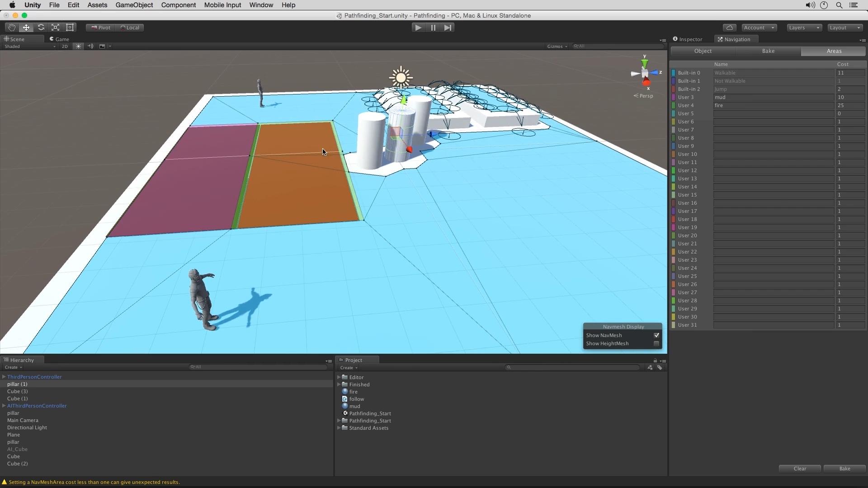
Task: Click the Areas tab in Navigation
Action: click(x=833, y=51)
